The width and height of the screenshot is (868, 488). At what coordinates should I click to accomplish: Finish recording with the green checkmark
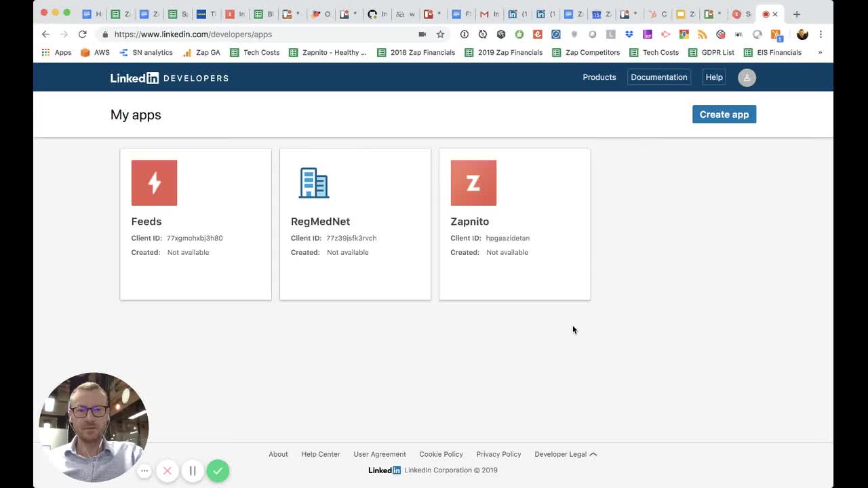point(218,470)
